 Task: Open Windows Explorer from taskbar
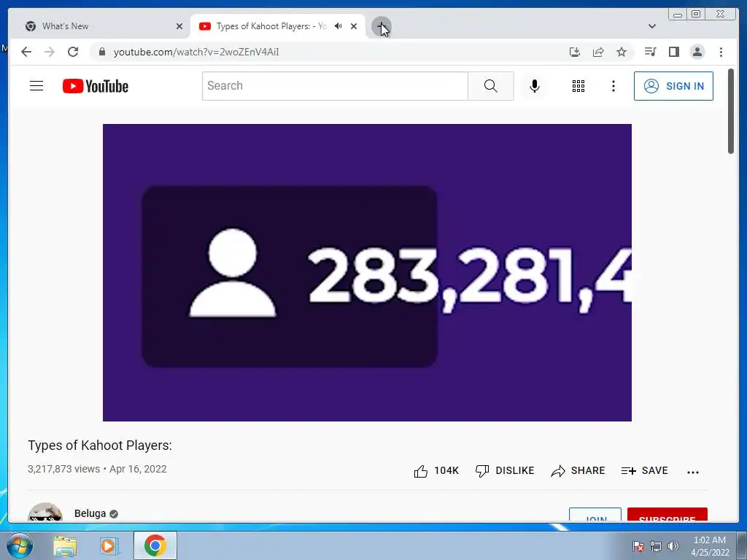pyautogui.click(x=65, y=545)
